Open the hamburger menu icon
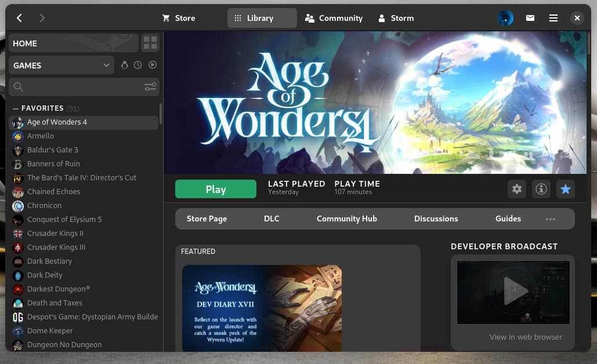The width and height of the screenshot is (597, 364). pos(553,18)
